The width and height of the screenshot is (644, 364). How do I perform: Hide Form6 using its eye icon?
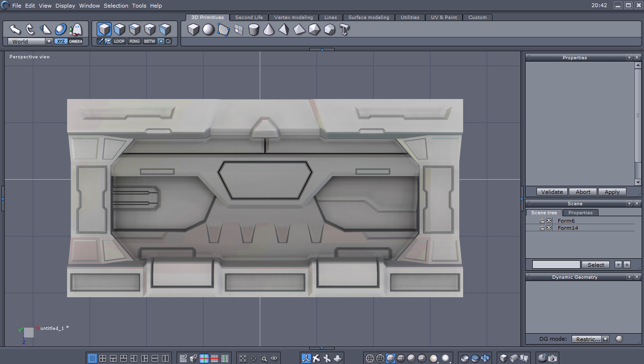point(549,221)
